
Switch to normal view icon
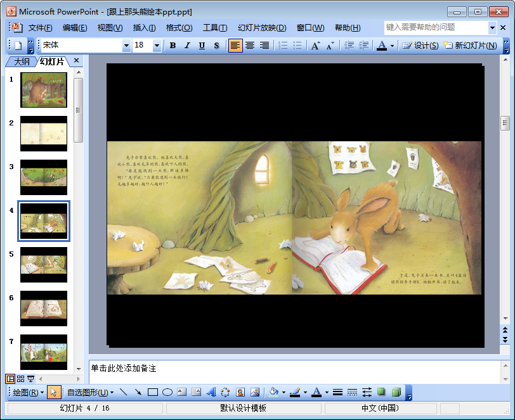click(x=10, y=379)
